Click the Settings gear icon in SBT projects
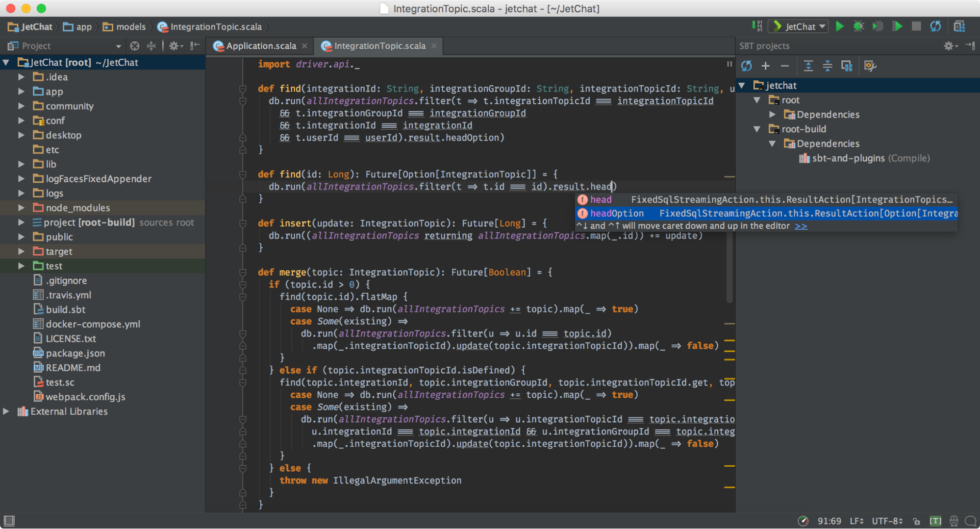The height and width of the screenshot is (529, 980). click(948, 46)
